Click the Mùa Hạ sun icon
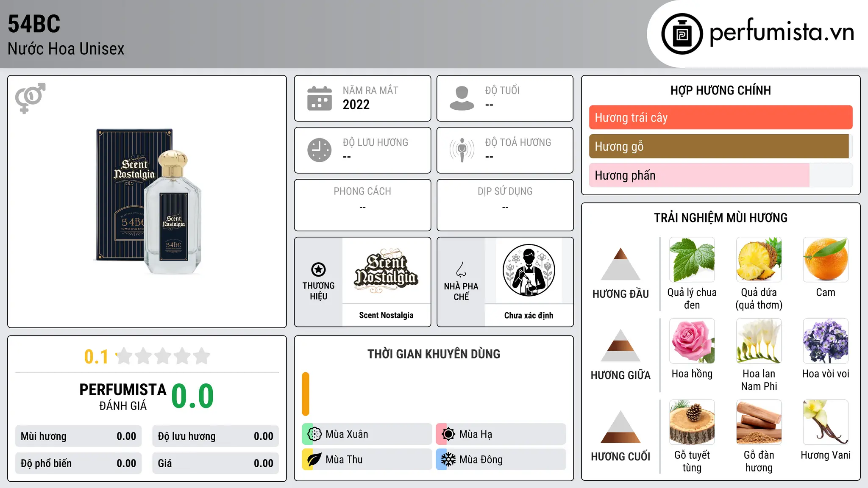The width and height of the screenshot is (868, 488). click(448, 434)
